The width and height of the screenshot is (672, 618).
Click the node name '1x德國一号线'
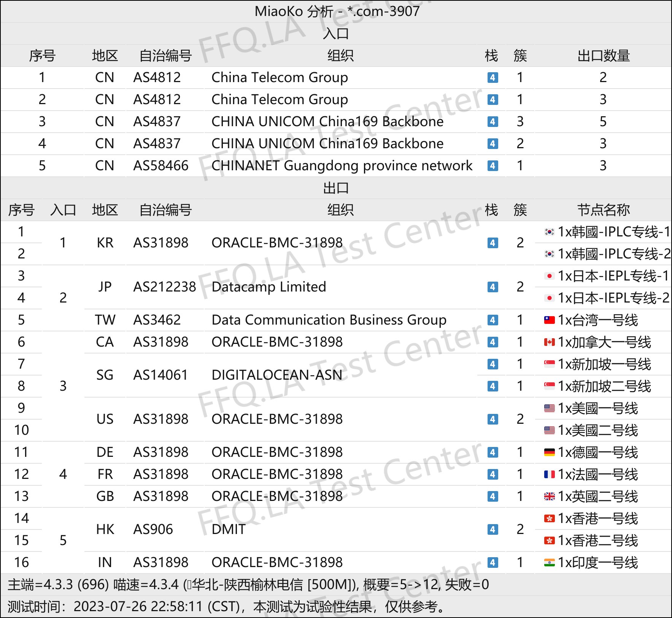[598, 452]
